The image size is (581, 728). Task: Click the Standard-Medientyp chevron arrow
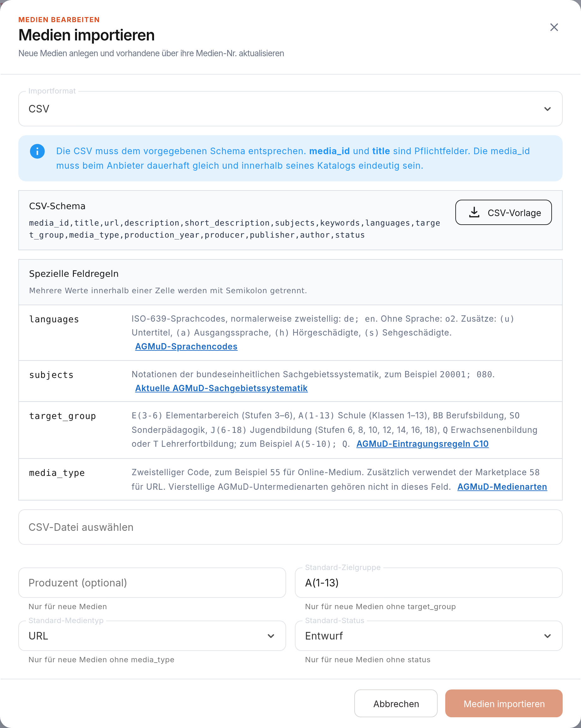point(271,636)
